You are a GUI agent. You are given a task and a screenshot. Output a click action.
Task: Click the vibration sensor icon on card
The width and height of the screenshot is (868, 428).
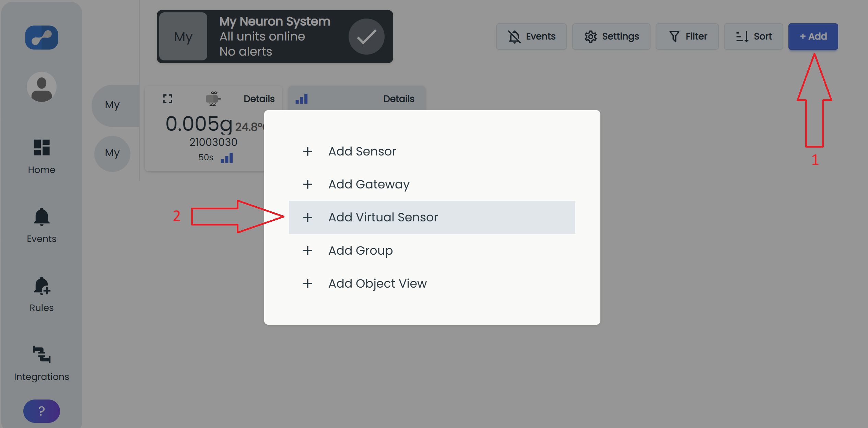[x=213, y=99]
